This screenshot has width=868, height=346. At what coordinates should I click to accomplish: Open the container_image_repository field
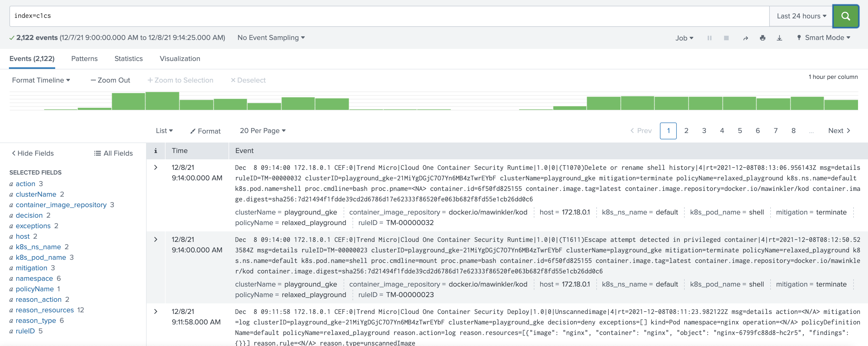point(61,205)
